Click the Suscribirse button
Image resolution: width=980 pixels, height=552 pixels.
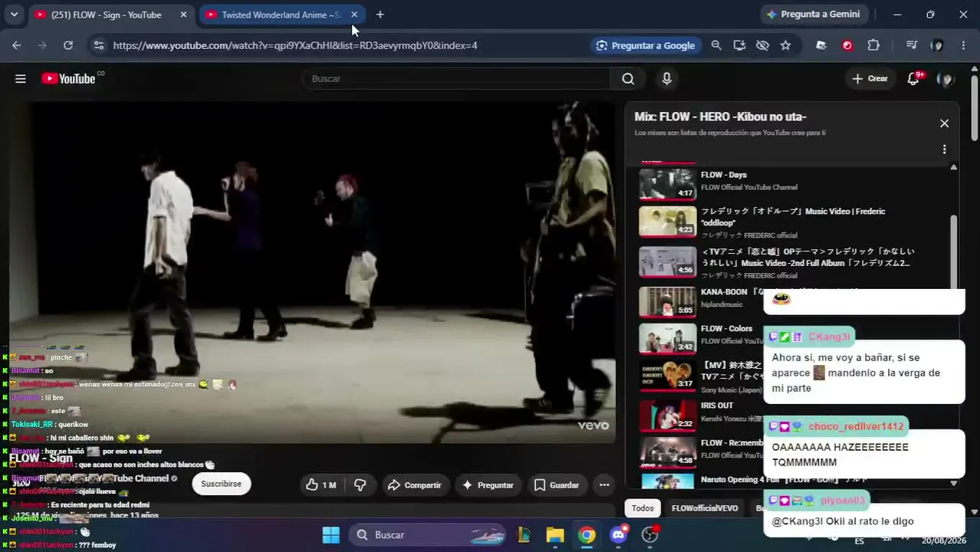point(221,484)
